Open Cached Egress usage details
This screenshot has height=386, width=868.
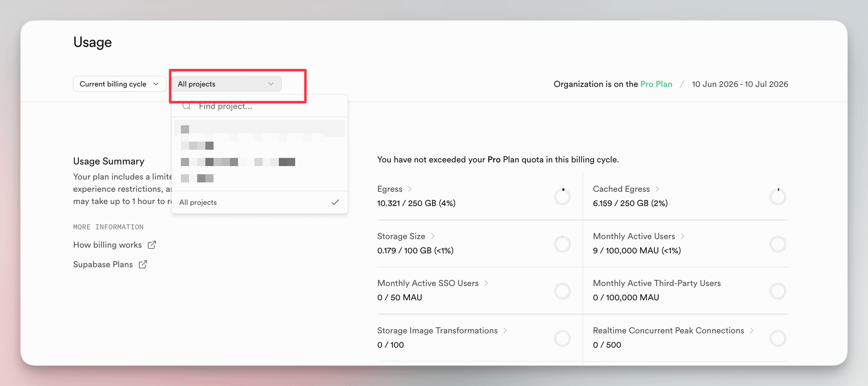click(621, 189)
